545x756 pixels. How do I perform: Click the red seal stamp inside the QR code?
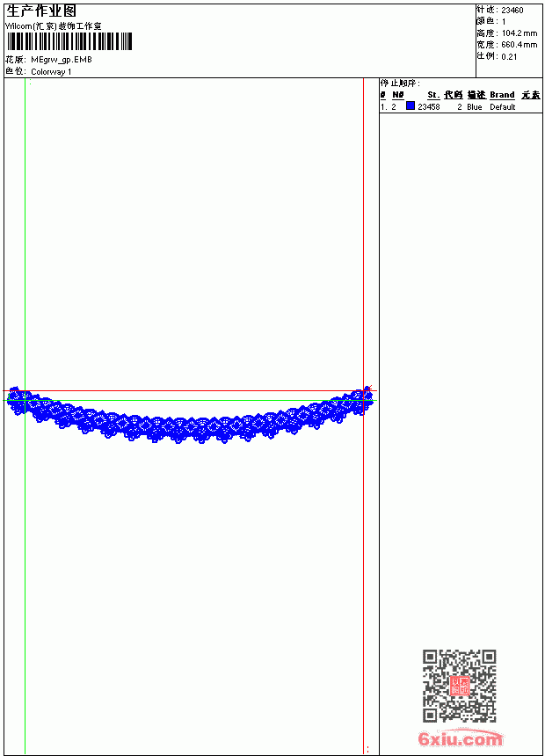pyautogui.click(x=459, y=685)
